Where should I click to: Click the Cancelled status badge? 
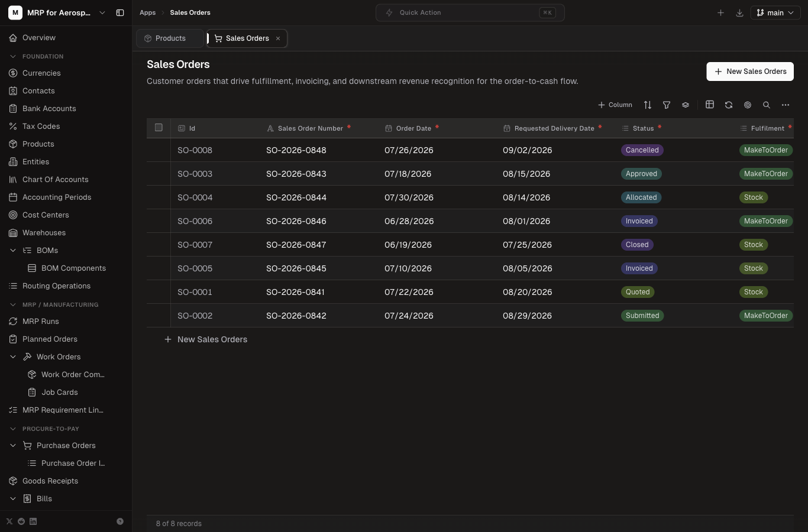pos(642,150)
